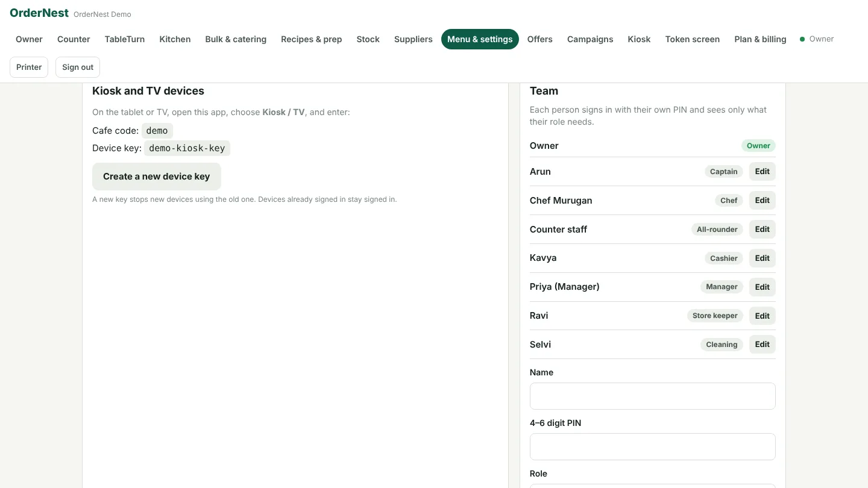
Task: Go to the Counter tab
Action: (x=74, y=39)
